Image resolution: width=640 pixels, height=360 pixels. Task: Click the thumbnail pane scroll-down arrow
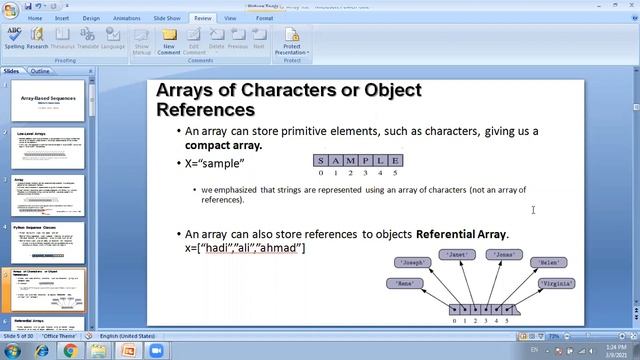[x=92, y=327]
